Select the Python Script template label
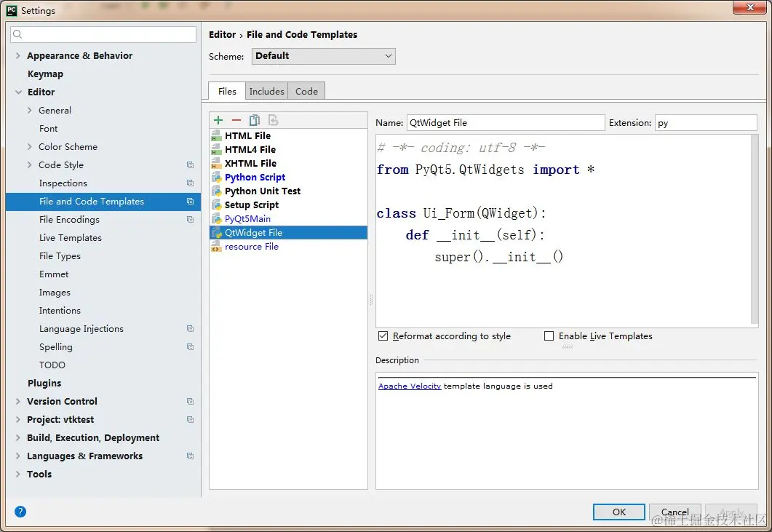This screenshot has width=772, height=532. [255, 178]
